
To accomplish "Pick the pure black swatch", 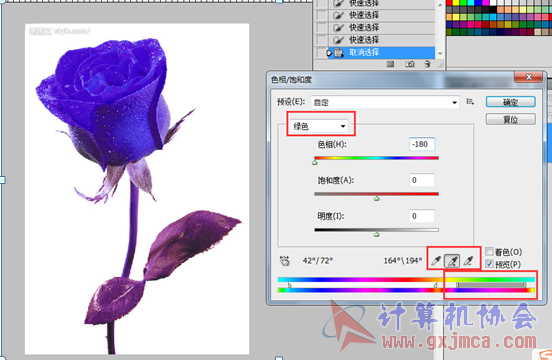I will pos(493,10).
